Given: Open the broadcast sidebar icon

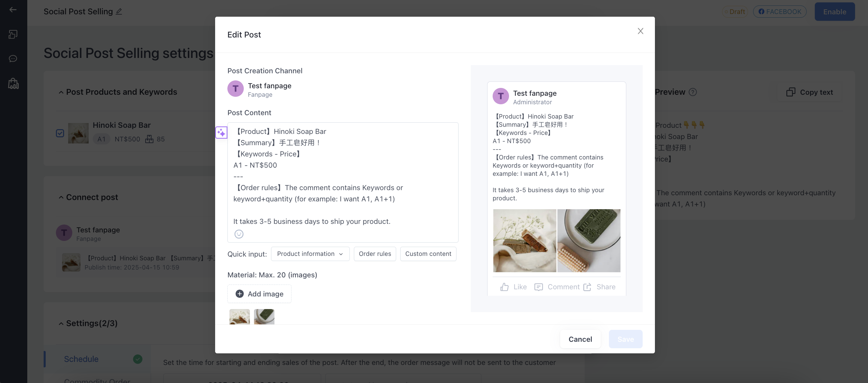Looking at the screenshot, I should 13,34.
